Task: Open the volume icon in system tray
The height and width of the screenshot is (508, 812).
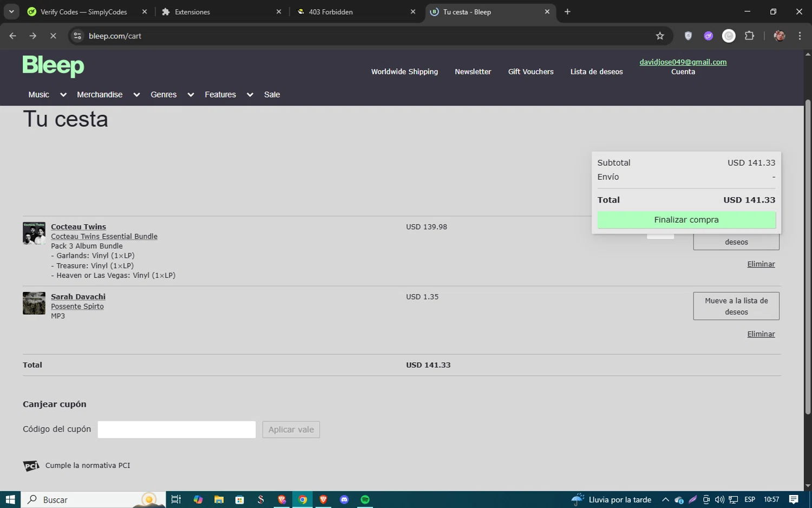Action: tap(719, 499)
